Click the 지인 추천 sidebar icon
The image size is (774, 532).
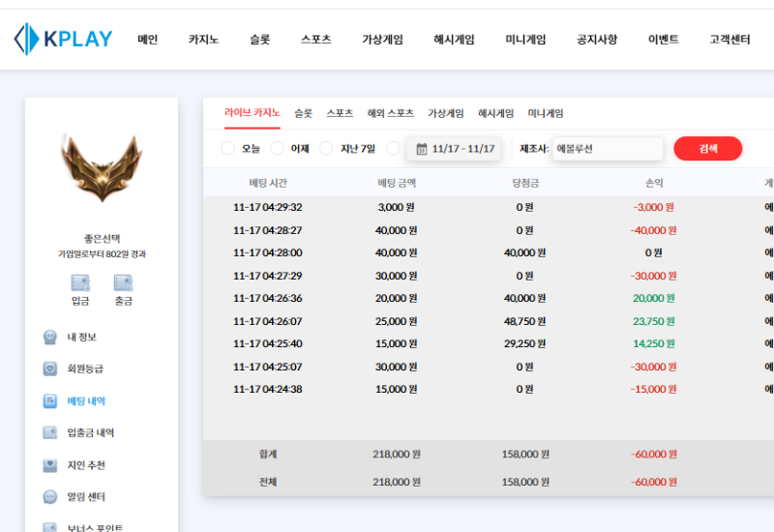coord(50,465)
